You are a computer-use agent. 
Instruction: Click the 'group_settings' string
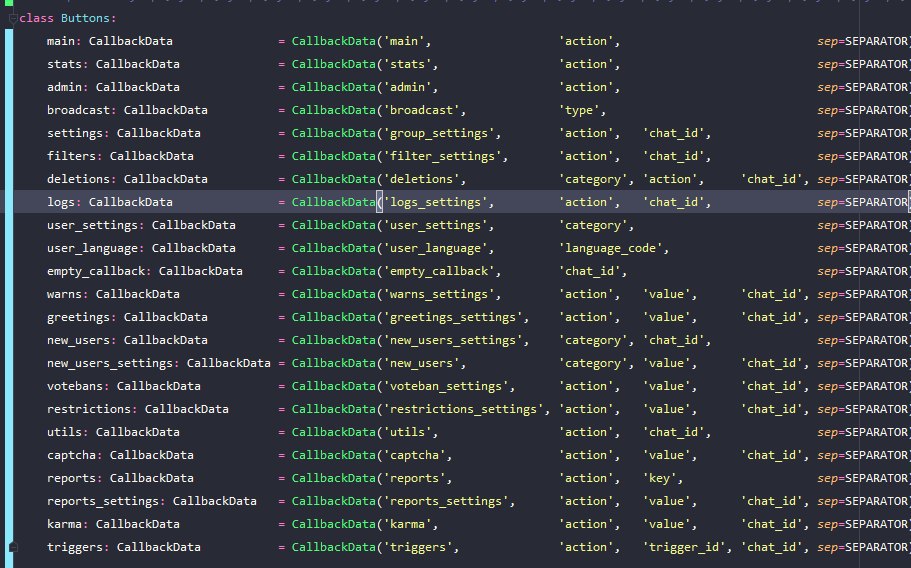439,133
